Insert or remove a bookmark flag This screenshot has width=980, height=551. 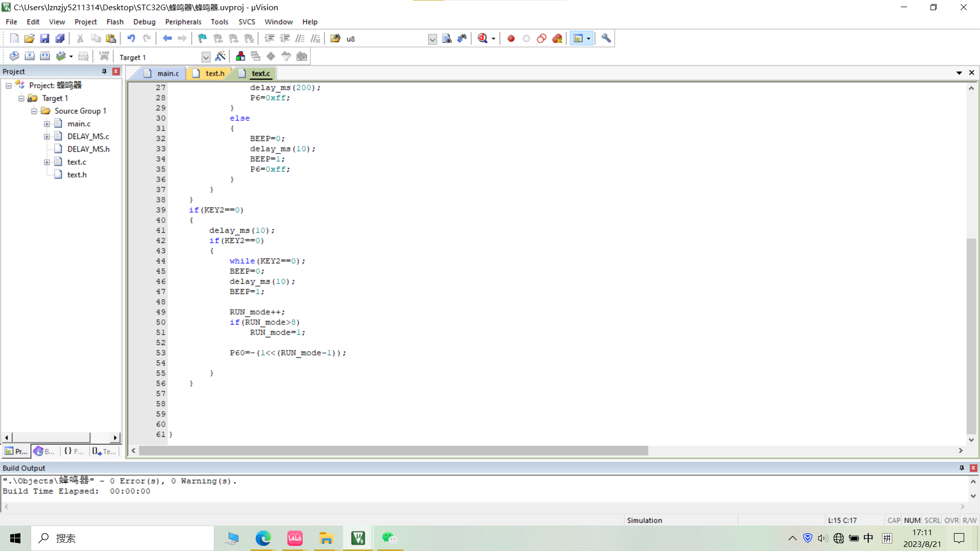click(x=203, y=38)
